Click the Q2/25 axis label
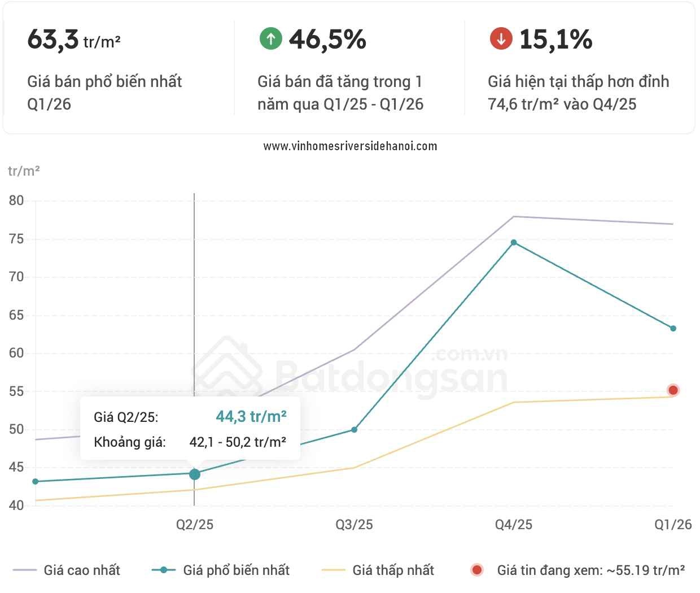 click(x=195, y=525)
